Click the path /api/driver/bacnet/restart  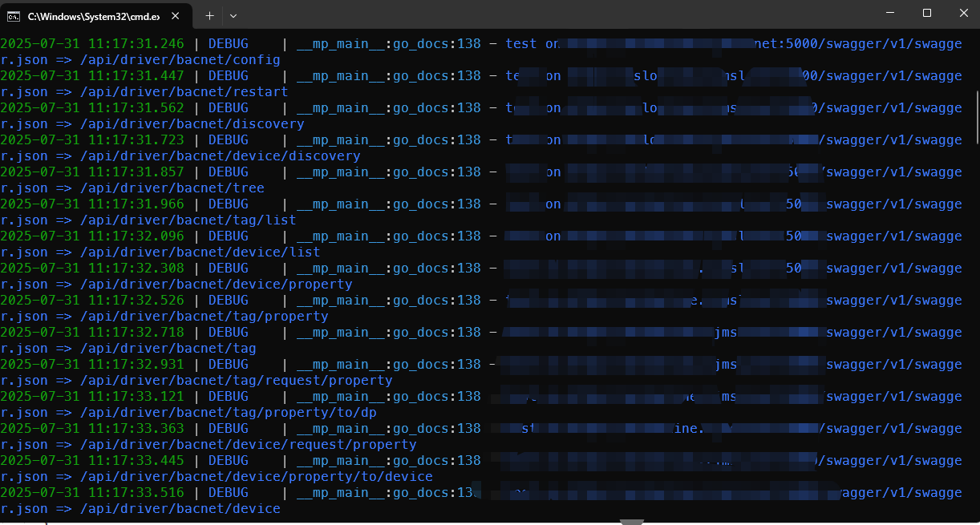coord(184,92)
